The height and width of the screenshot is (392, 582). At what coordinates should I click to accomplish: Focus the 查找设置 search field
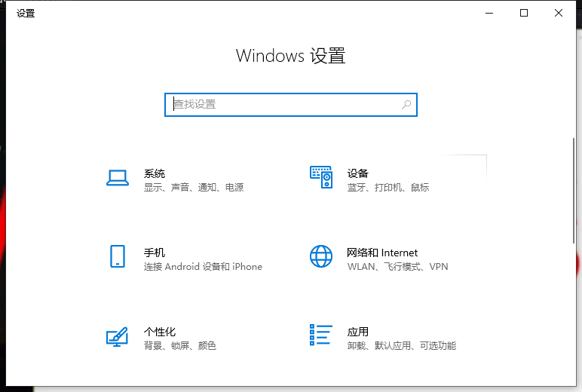[x=286, y=105]
